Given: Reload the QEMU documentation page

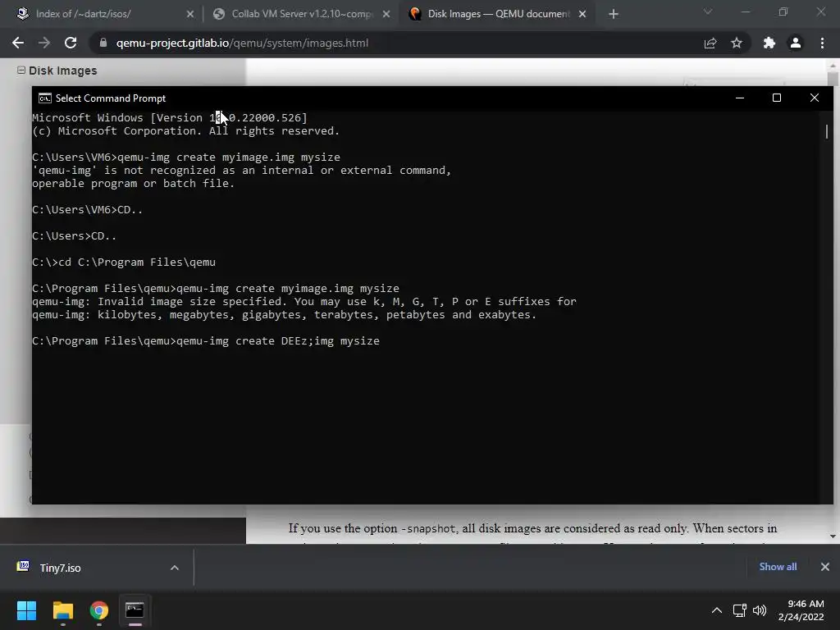Looking at the screenshot, I should pos(71,43).
